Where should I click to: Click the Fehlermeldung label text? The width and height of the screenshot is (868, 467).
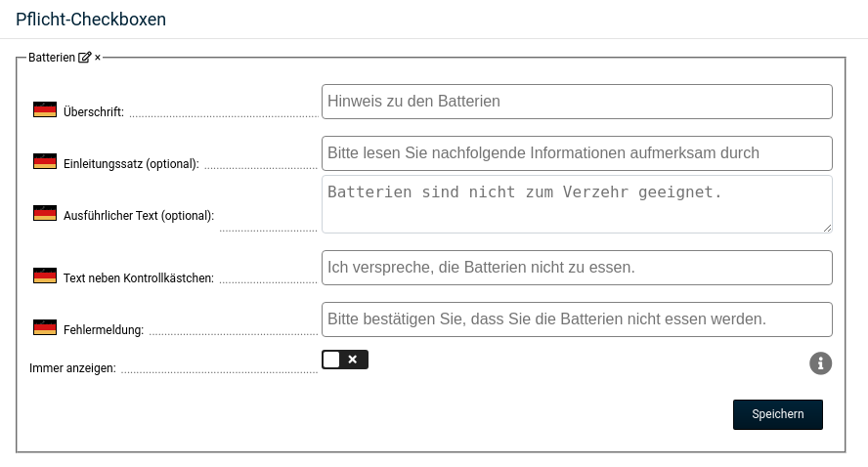(104, 330)
